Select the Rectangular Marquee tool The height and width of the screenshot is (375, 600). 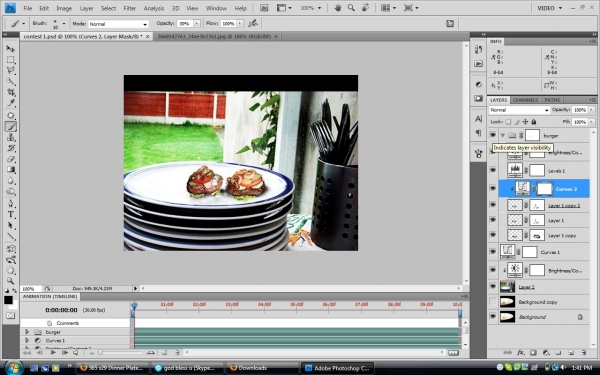pos(11,60)
